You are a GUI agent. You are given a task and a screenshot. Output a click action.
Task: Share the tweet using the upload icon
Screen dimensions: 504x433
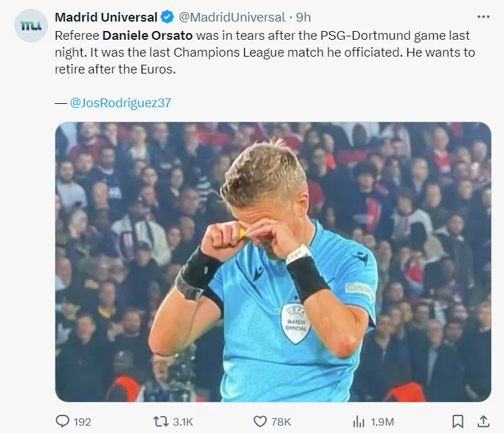(482, 421)
